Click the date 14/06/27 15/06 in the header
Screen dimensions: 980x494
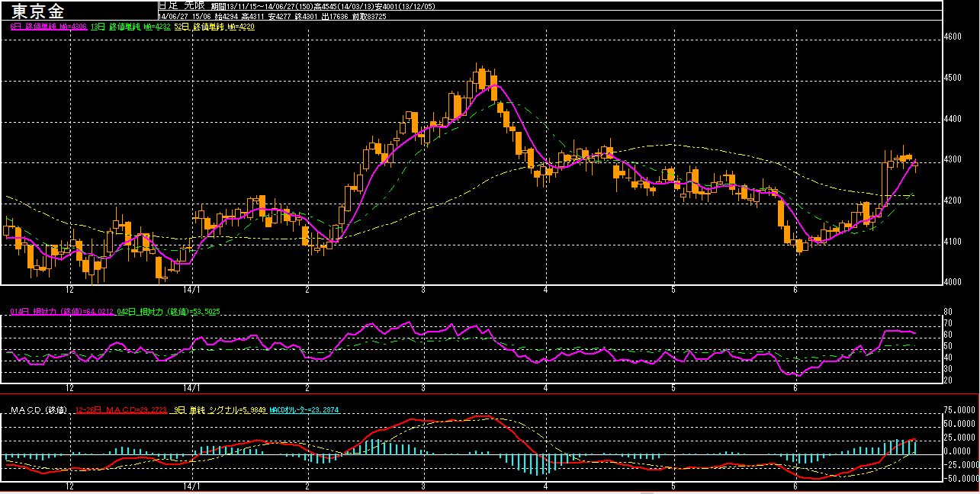click(185, 17)
